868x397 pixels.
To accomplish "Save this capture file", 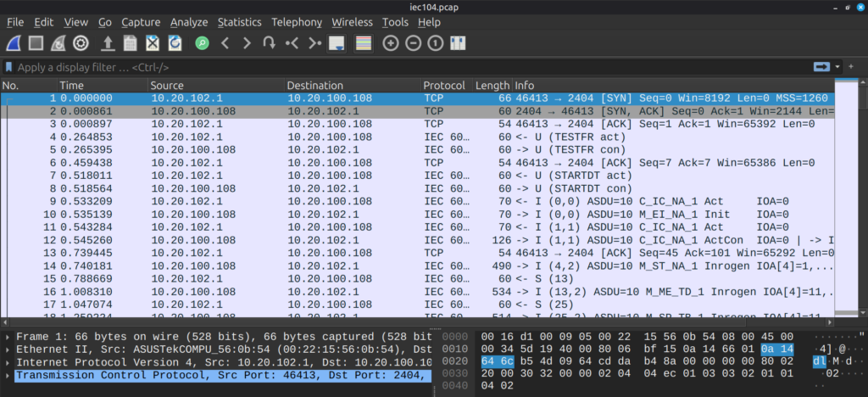I will 130,43.
